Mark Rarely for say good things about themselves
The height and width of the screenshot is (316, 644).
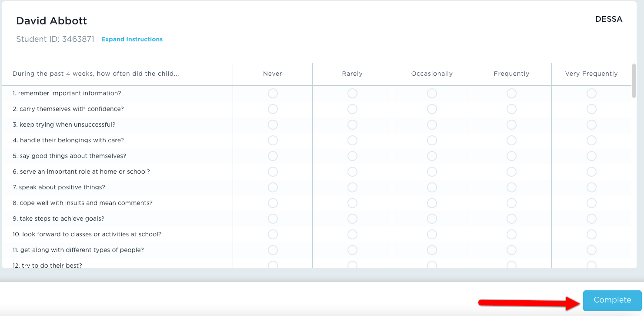tap(352, 156)
